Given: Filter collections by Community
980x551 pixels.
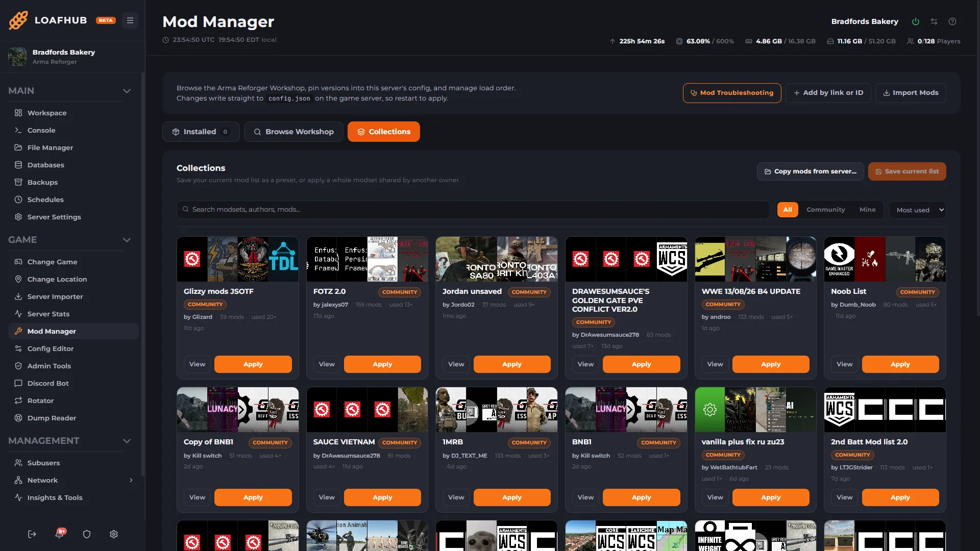Looking at the screenshot, I should coord(826,210).
